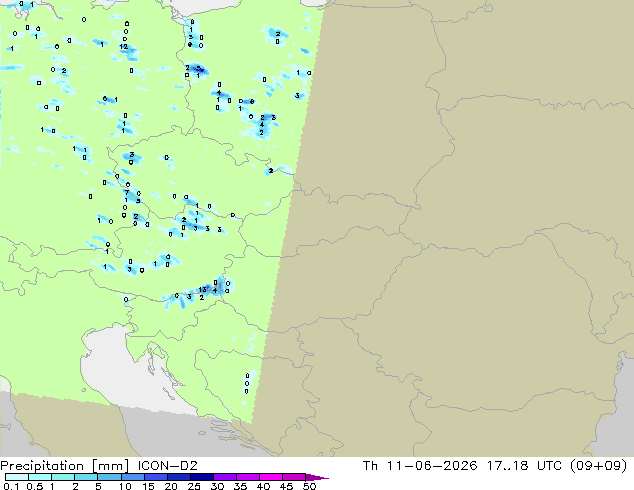Screen dimensions: 634x490
Task: Click the '10' legend scale label
Action: coord(125,486)
